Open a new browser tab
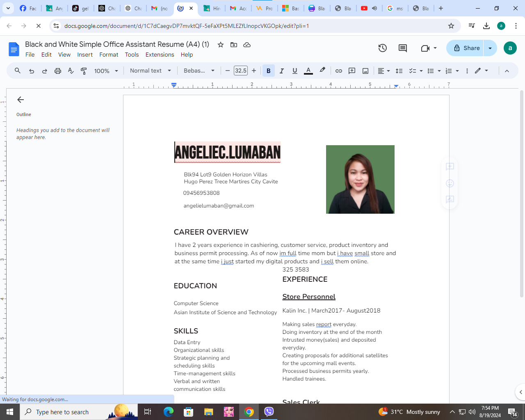 (441, 8)
